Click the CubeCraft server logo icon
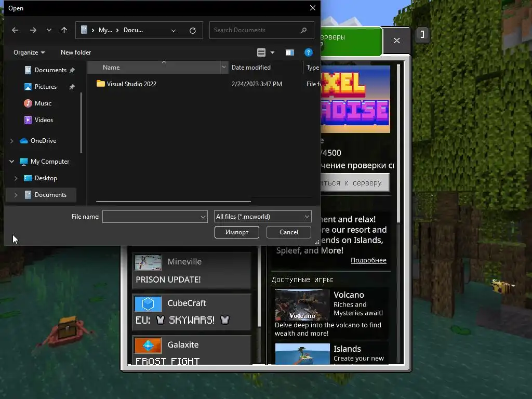The height and width of the screenshot is (399, 532). coord(148,303)
